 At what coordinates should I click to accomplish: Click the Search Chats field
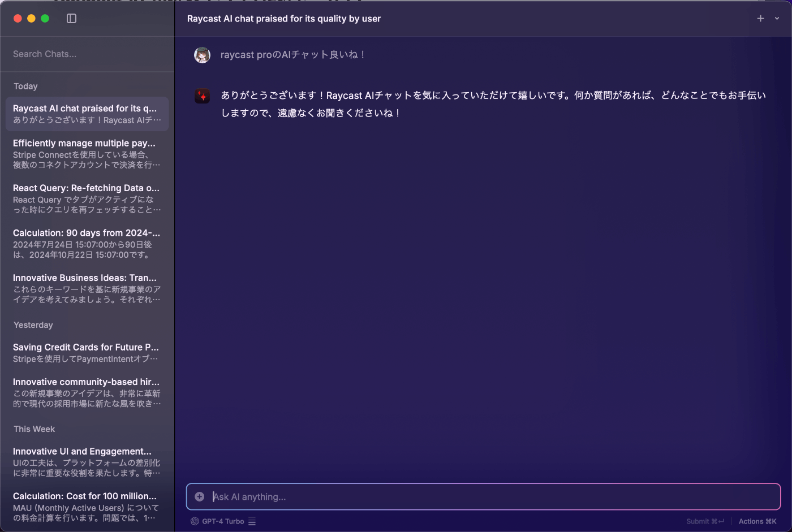87,54
